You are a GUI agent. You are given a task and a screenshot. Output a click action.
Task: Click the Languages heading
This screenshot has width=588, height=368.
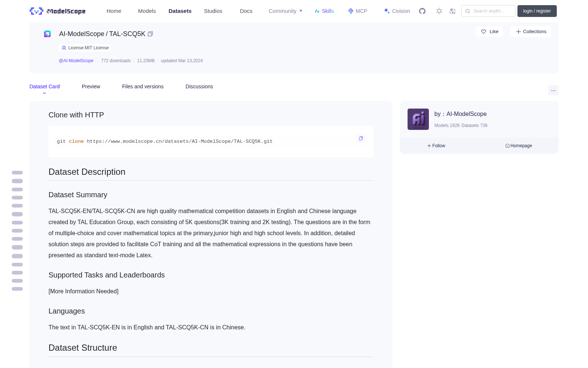coord(67,311)
